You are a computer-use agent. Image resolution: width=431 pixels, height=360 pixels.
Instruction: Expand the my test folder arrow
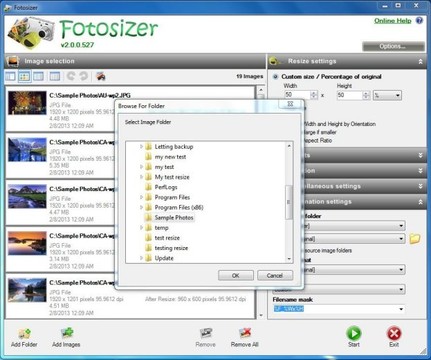(x=141, y=167)
